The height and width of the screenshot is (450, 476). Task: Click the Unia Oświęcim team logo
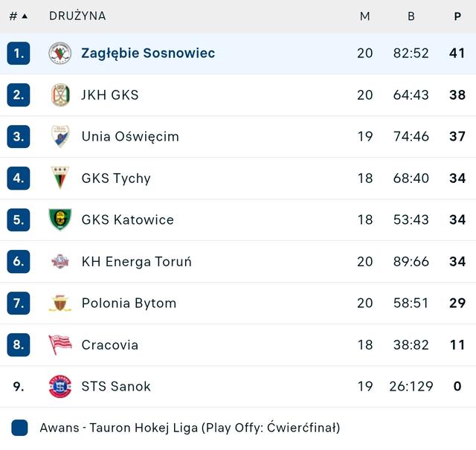(59, 137)
